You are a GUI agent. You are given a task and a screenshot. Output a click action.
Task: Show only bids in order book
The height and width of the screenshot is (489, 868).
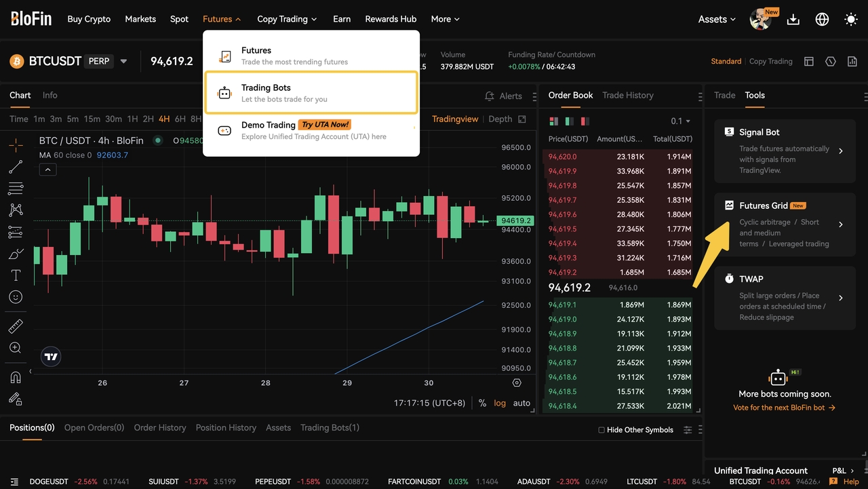[569, 121]
